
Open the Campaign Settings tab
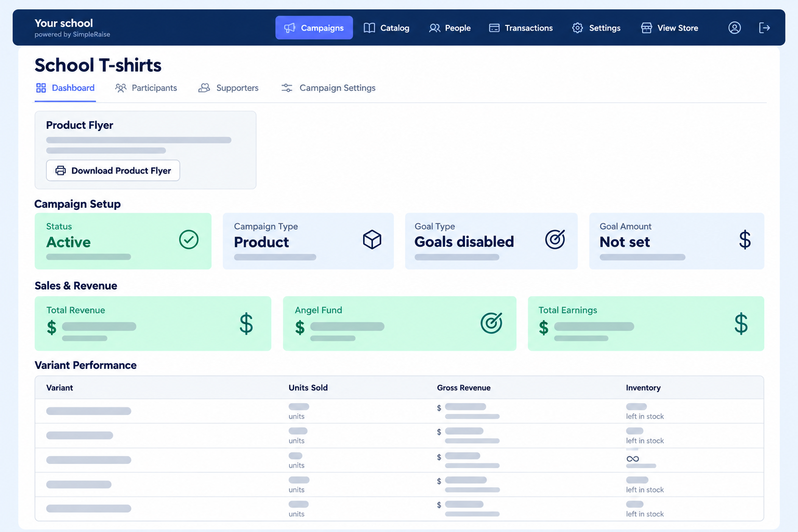[328, 88]
